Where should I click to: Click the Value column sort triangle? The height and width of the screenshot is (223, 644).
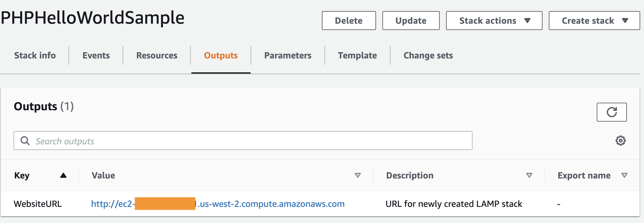pyautogui.click(x=357, y=175)
